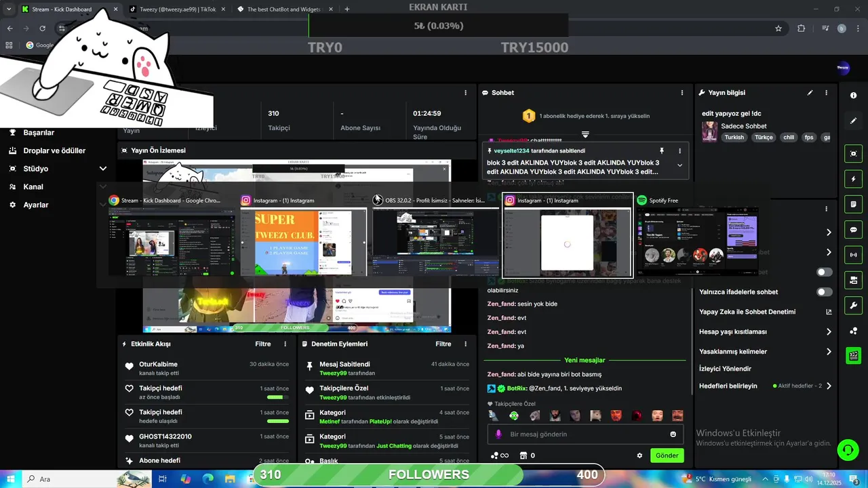Collapse the chat leaderboard arrow
The height and width of the screenshot is (488, 868).
(x=585, y=134)
